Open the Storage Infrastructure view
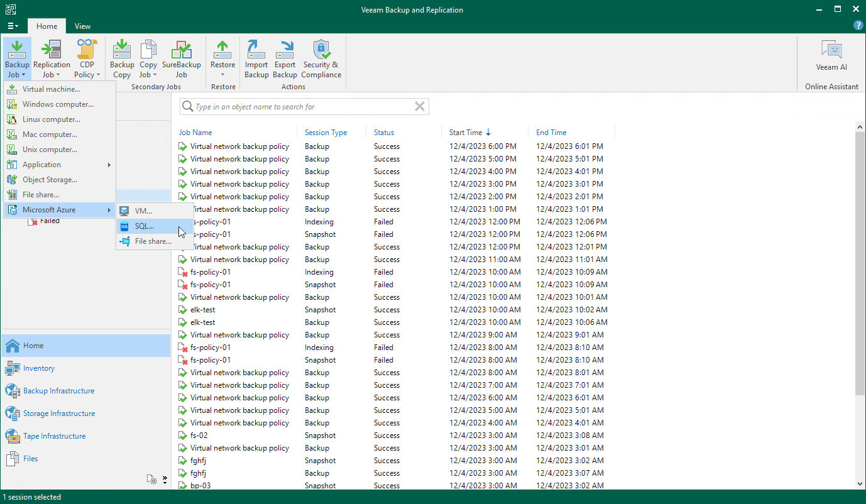 tap(85, 414)
